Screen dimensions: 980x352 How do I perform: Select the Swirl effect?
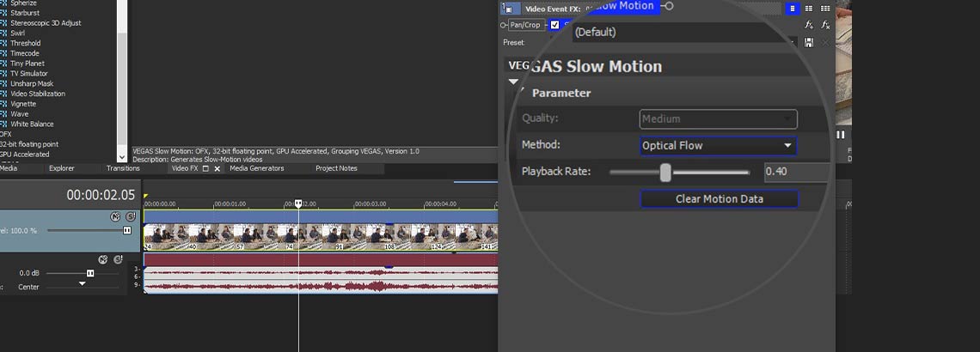(x=17, y=33)
